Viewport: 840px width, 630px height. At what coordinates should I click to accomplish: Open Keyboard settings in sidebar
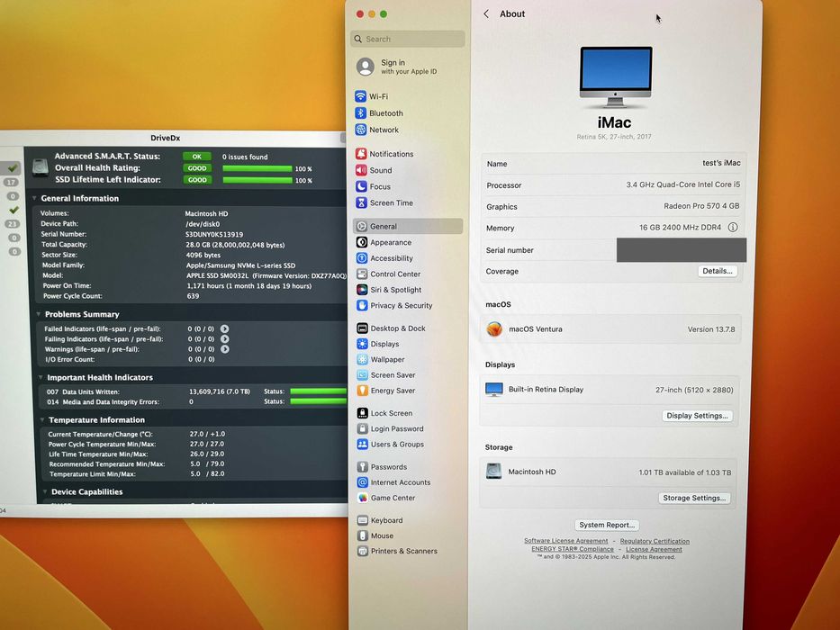380,520
